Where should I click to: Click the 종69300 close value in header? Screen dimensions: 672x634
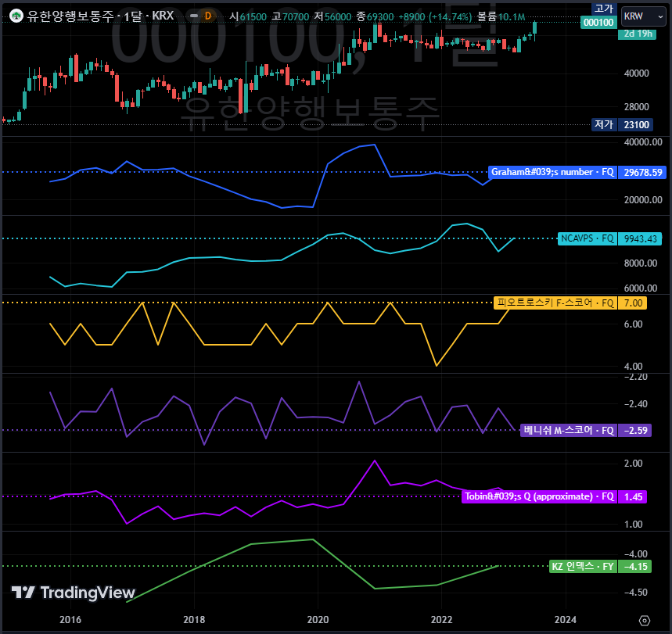pos(375,16)
